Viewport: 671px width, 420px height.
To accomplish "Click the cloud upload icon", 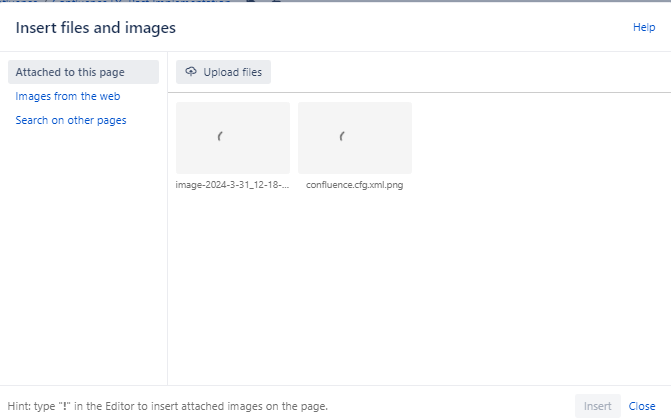I will tap(191, 71).
